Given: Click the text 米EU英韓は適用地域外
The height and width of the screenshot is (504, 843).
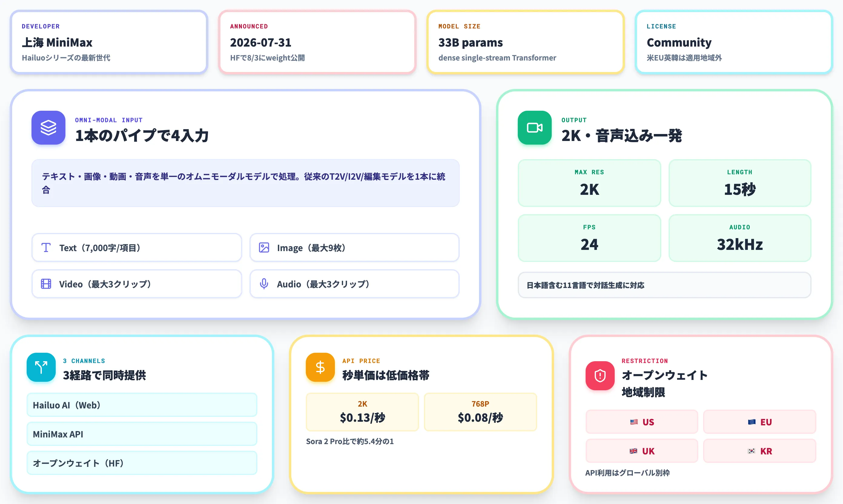Looking at the screenshot, I should pyautogui.click(x=684, y=58).
